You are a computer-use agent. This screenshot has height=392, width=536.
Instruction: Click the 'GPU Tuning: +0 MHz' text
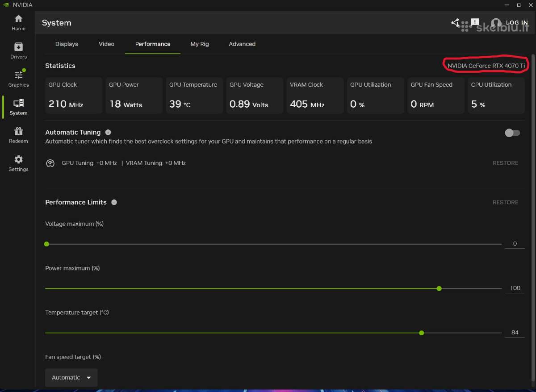point(89,163)
